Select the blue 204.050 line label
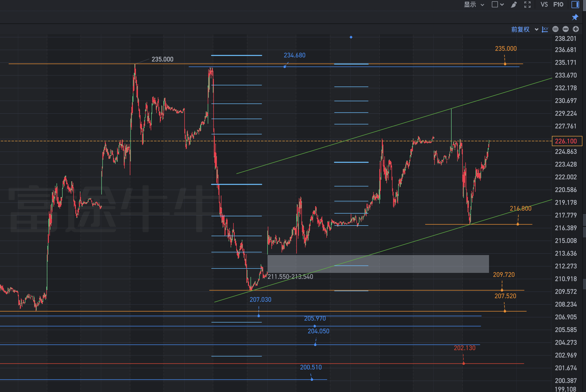Screen dimensions: 586x392 (x=318, y=331)
